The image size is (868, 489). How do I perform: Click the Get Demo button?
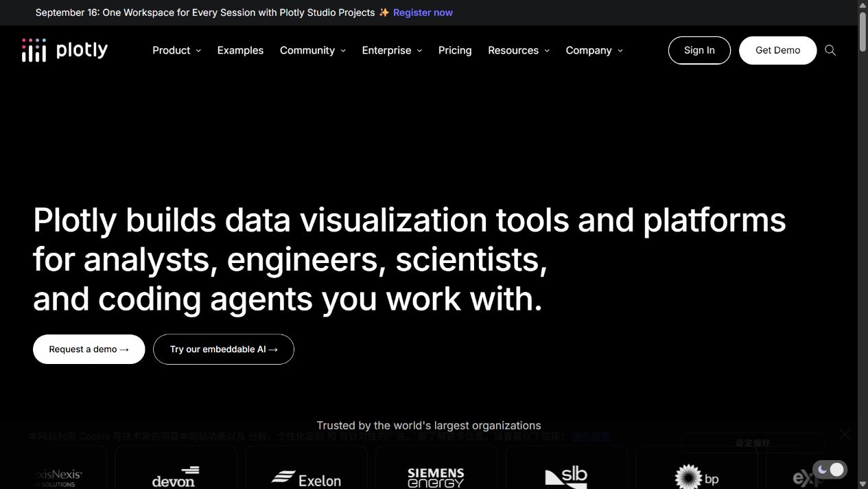pyautogui.click(x=777, y=50)
